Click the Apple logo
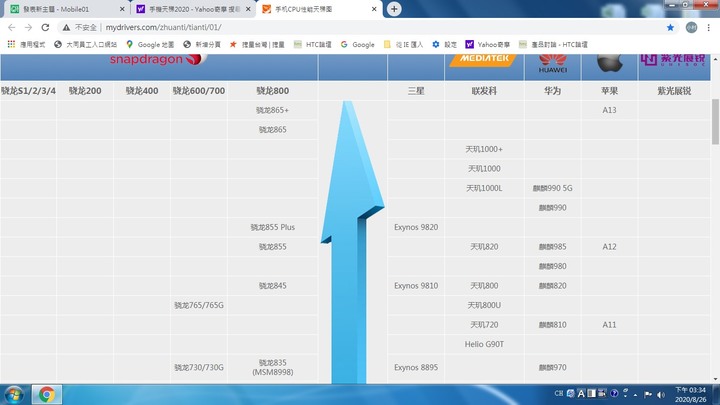Viewport: 720px width, 405px height. point(609,63)
